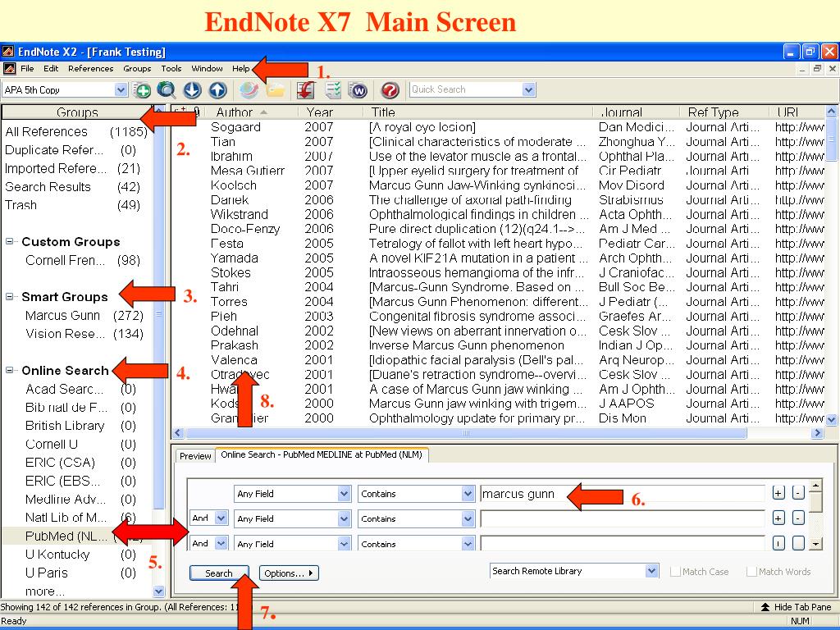Open the Help menu
The image size is (840, 630).
coord(240,69)
